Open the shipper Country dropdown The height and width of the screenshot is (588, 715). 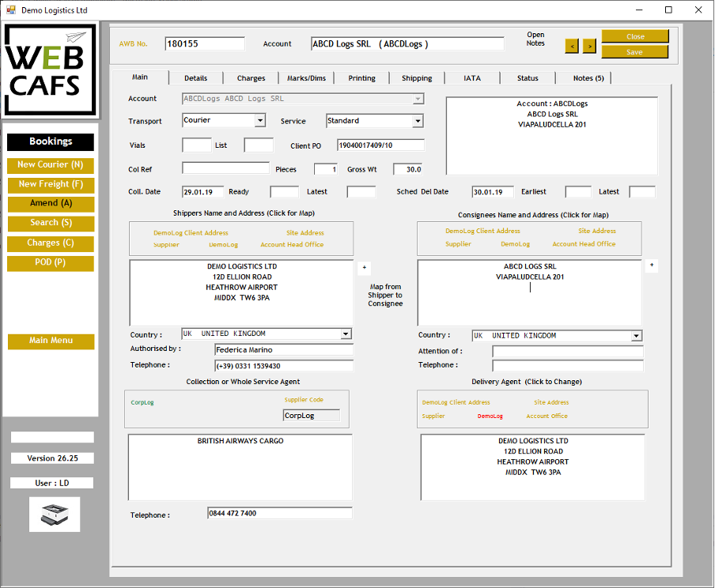346,334
